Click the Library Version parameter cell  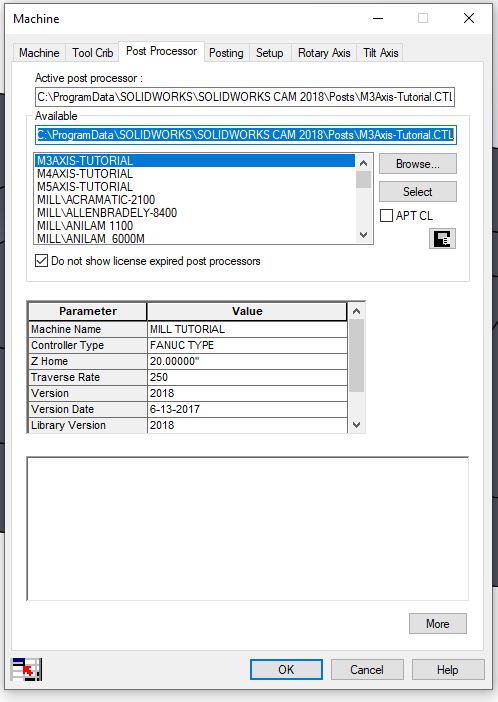[88, 425]
